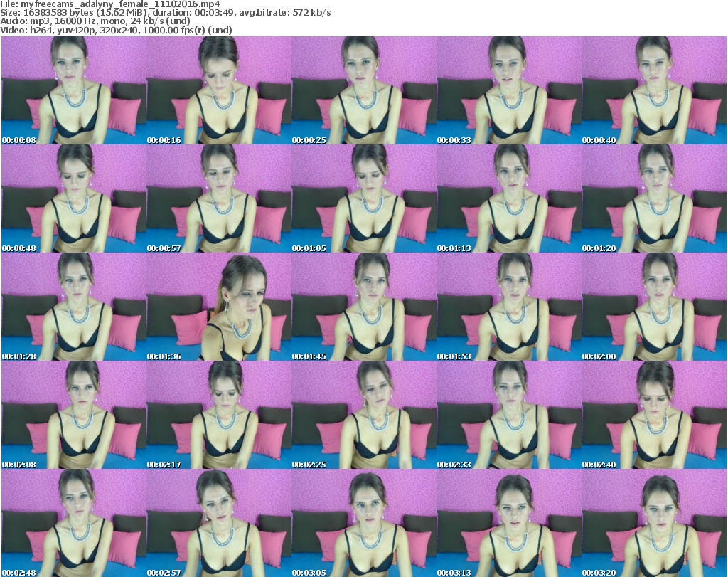Image resolution: width=728 pixels, height=577 pixels.
Task: Click the 00:01:13 timestamp label
Action: [454, 249]
